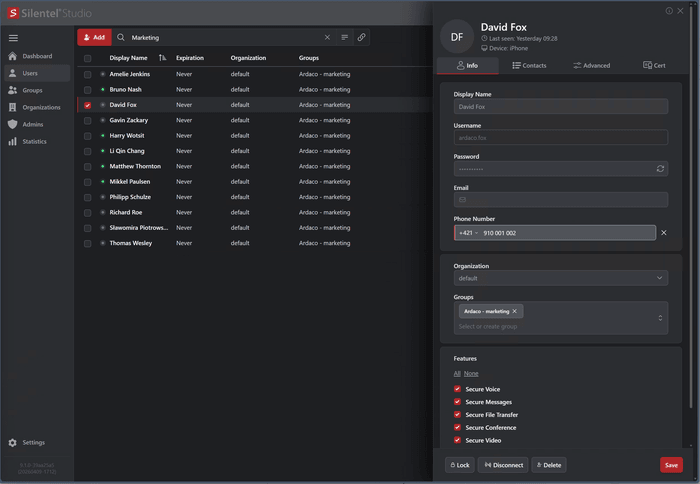Click Harry Wotsit online status dot
This screenshot has width=700, height=484.
point(103,136)
